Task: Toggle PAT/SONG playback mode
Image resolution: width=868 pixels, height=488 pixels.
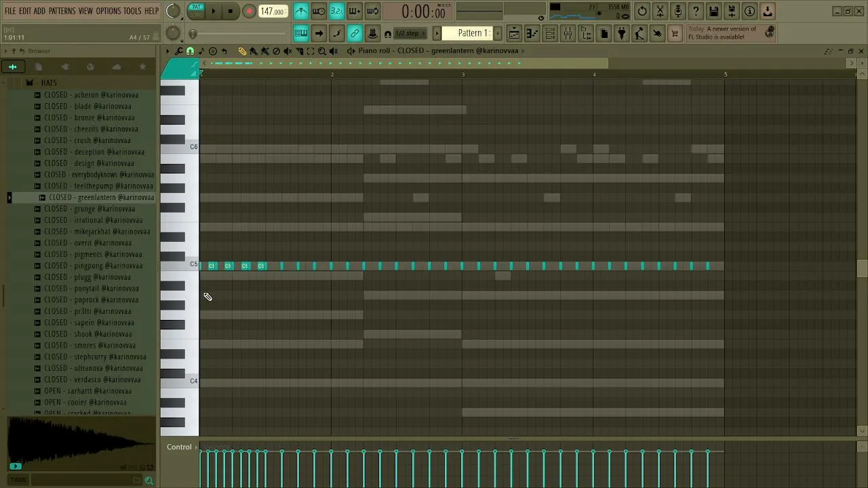Action: [x=196, y=10]
